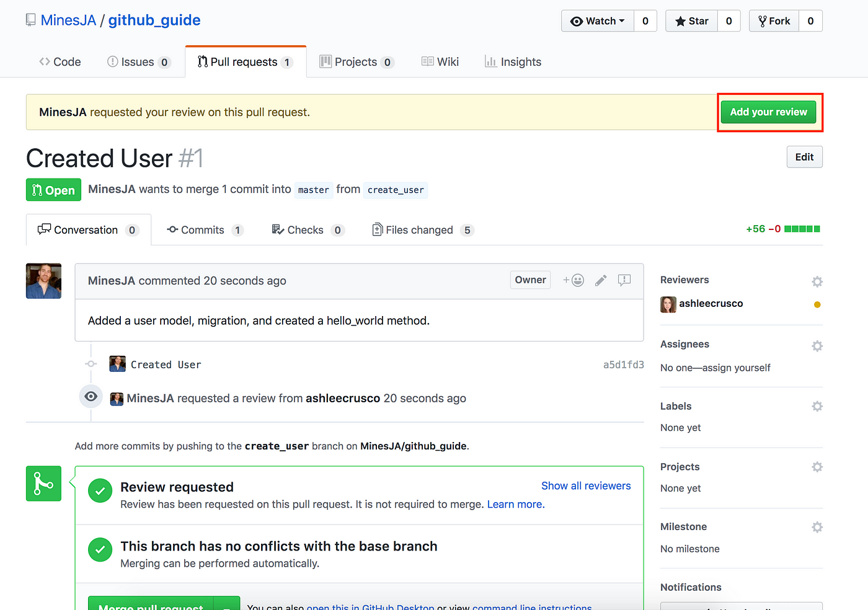Viewport: 868px width, 610px height.
Task: Click the Watch count showing 0
Action: coord(645,21)
